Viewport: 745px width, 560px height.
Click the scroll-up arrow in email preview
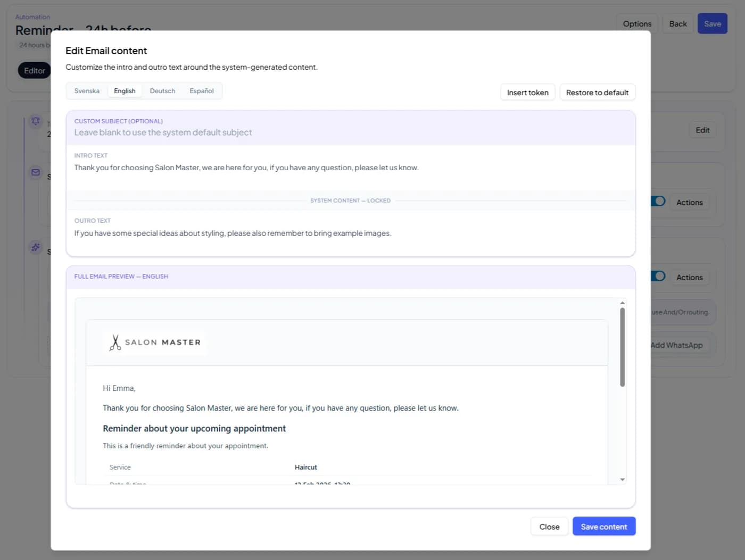[622, 302]
